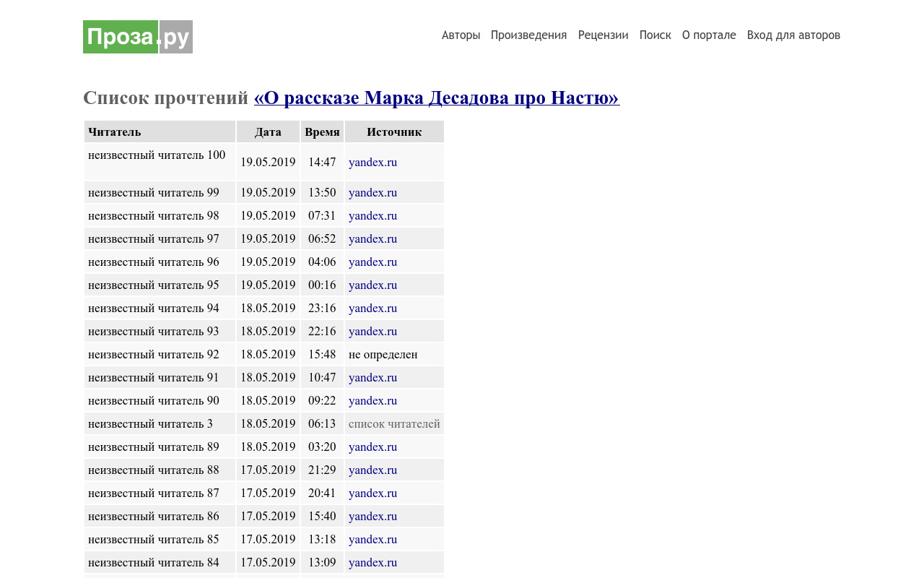This screenshot has height=578, width=924.
Task: Click yandex.ru source for reader 93
Action: tap(372, 331)
